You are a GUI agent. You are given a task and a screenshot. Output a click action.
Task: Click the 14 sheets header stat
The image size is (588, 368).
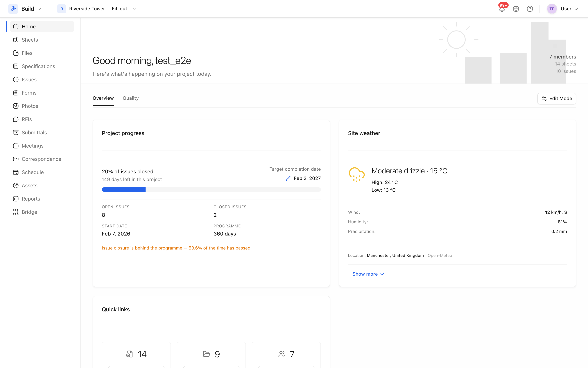pos(565,64)
